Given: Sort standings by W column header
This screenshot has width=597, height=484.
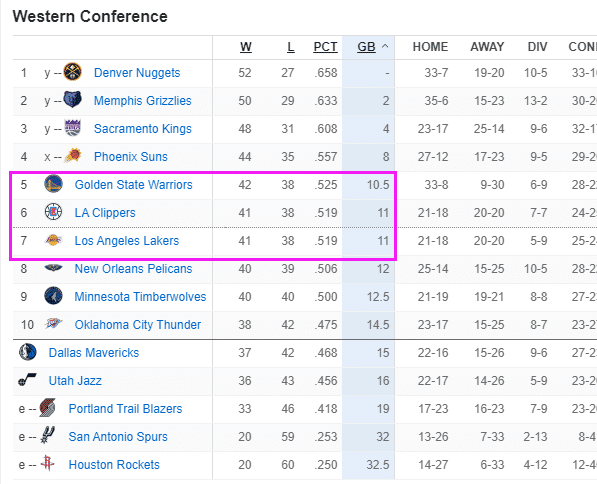Looking at the screenshot, I should 246,47.
